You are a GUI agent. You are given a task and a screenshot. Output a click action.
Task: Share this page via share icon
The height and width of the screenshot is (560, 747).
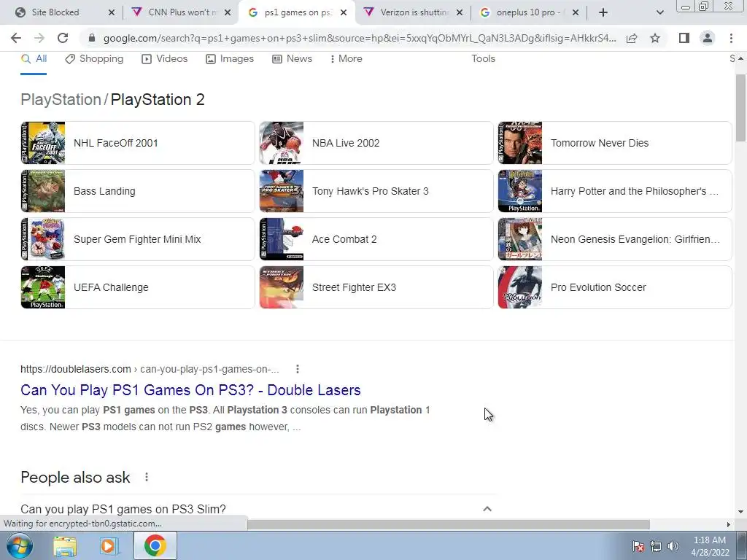(x=632, y=38)
